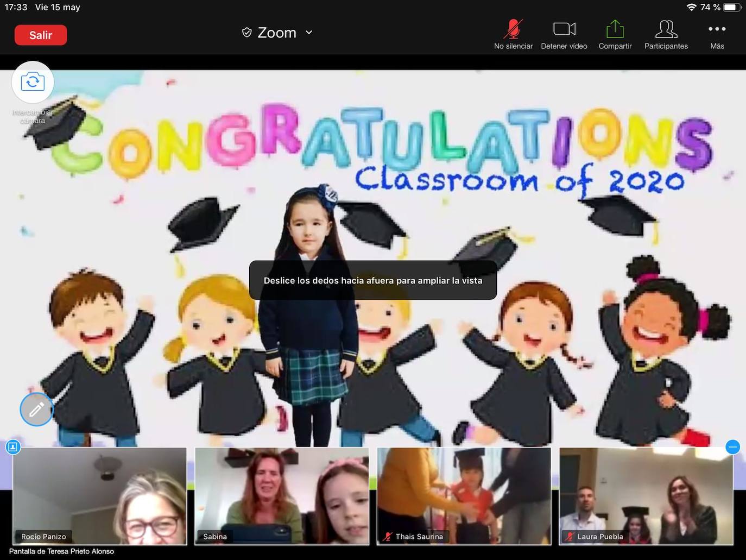Tap the Deslice los dedos hint overlay
746x560 pixels.
click(373, 280)
